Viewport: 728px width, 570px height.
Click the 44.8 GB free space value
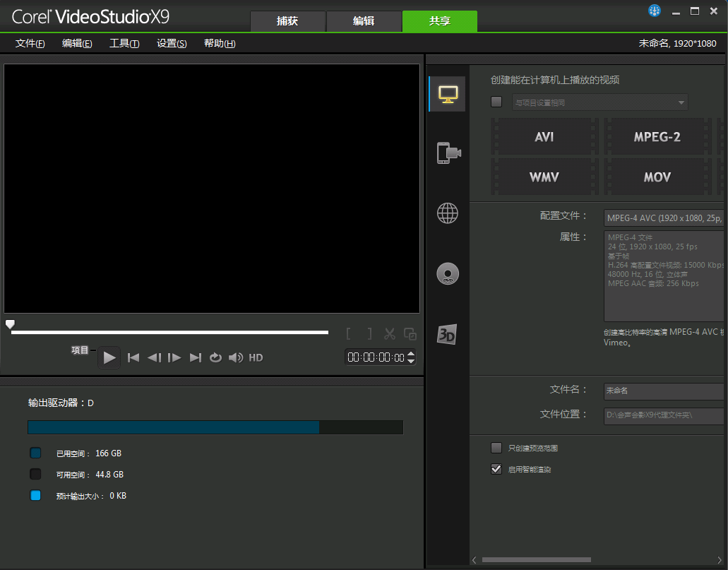(109, 475)
